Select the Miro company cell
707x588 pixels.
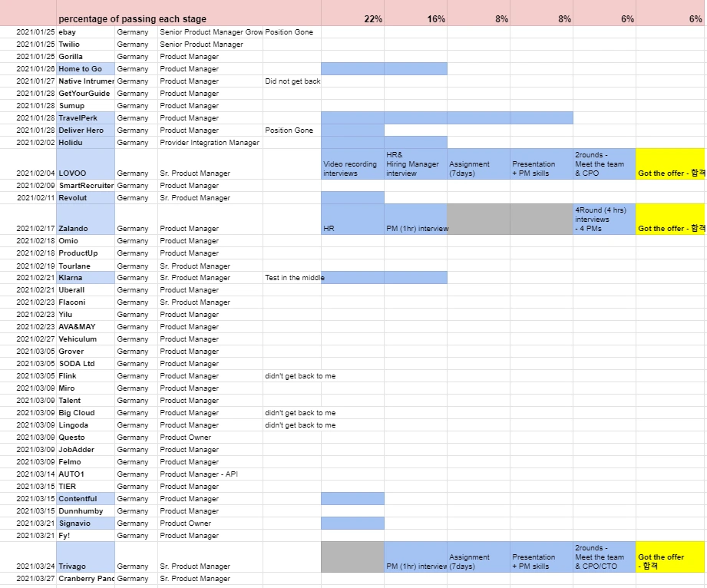click(86, 388)
